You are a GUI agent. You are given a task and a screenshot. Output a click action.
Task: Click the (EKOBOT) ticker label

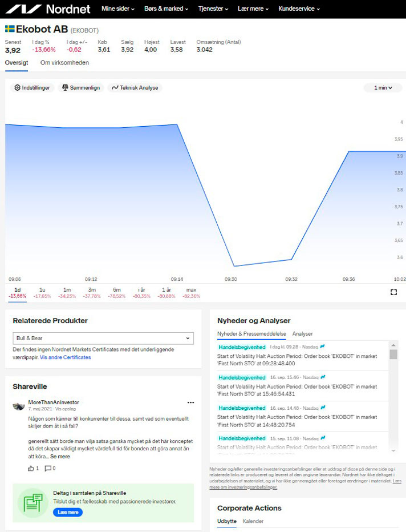tap(84, 30)
